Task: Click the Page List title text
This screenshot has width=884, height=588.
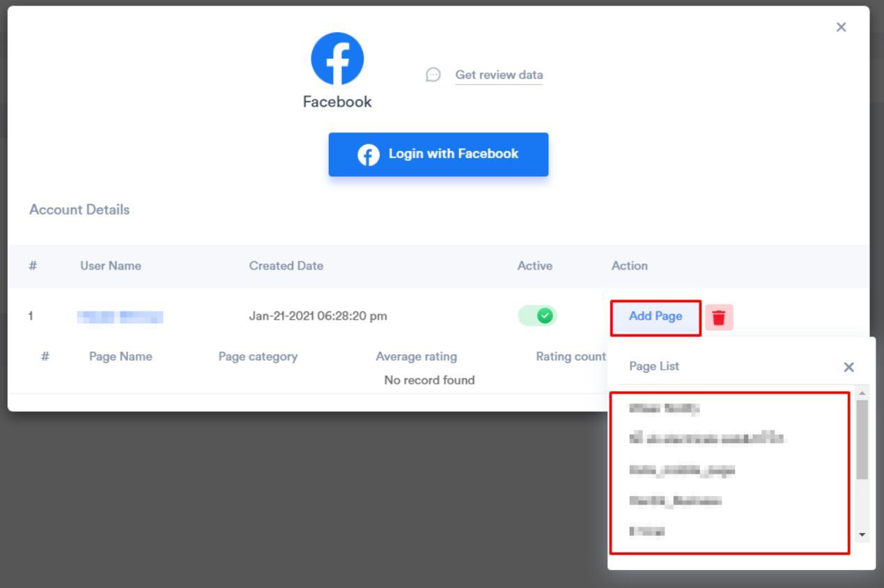Action: point(654,366)
